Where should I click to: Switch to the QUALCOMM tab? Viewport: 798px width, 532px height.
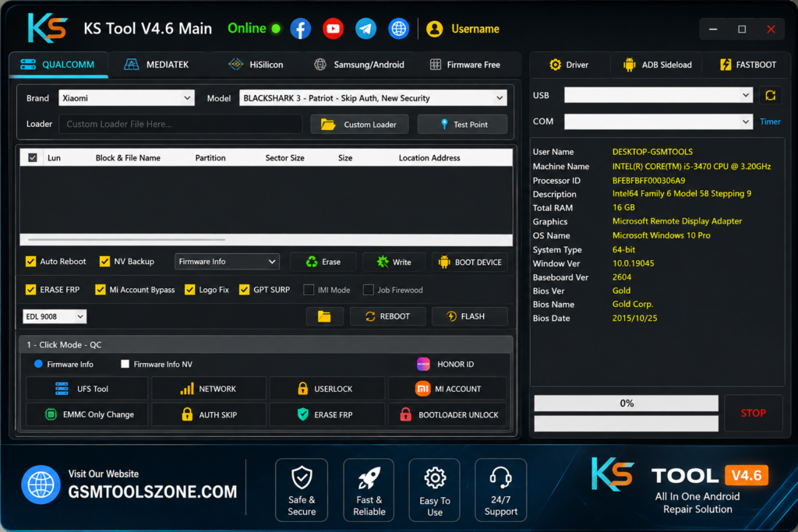pos(58,65)
